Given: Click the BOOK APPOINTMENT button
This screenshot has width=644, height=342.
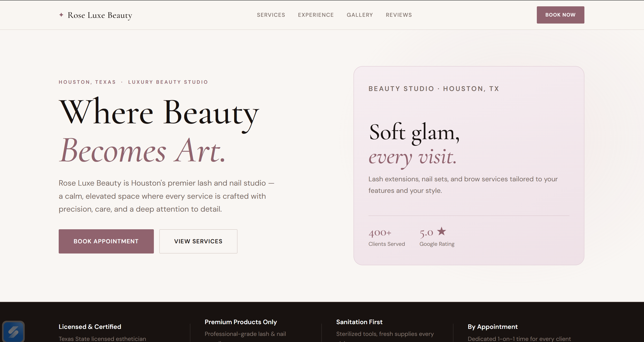Looking at the screenshot, I should click(106, 241).
